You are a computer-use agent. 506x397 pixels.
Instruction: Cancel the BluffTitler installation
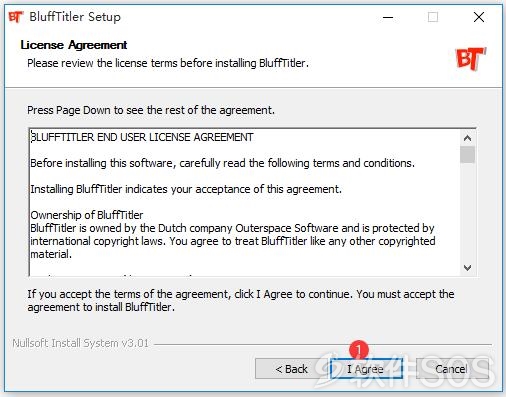tap(452, 369)
